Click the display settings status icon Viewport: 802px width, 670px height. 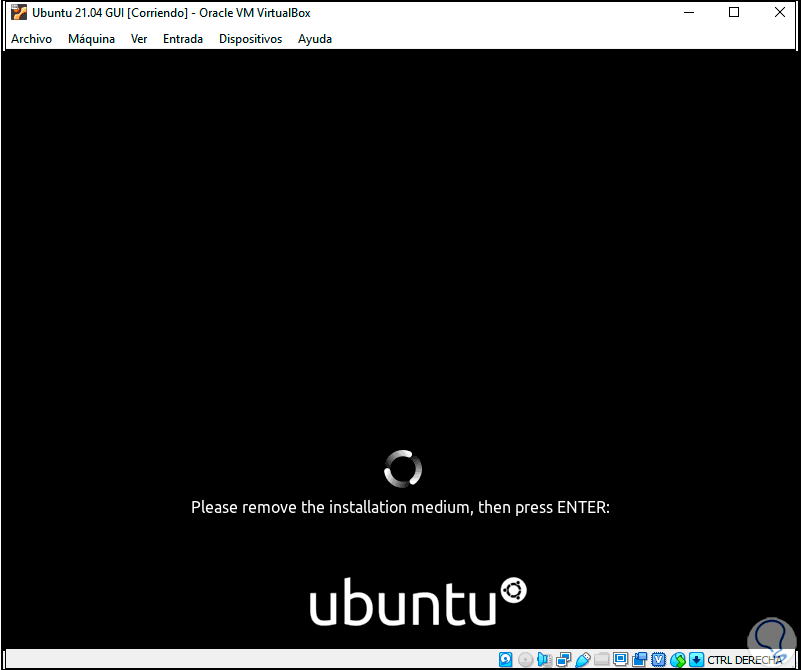[620, 659]
